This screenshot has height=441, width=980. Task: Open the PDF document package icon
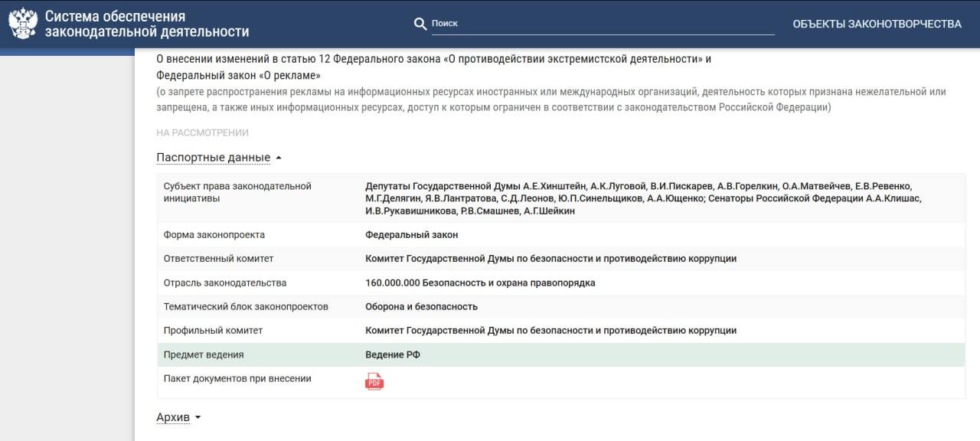click(374, 381)
